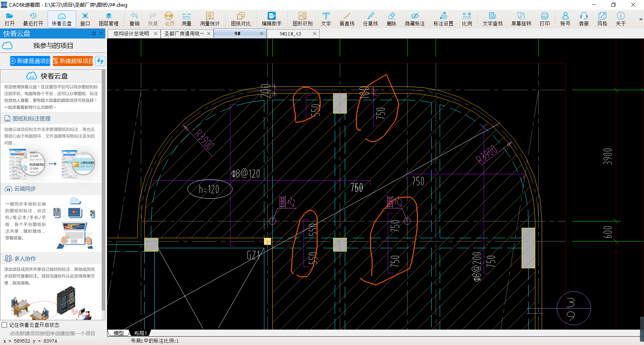Close the 9# drawing tab
This screenshot has height=345, width=644.
(262, 33)
